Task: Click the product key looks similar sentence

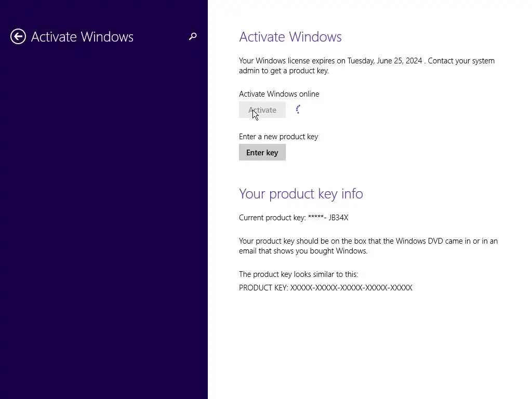Action: click(x=298, y=274)
